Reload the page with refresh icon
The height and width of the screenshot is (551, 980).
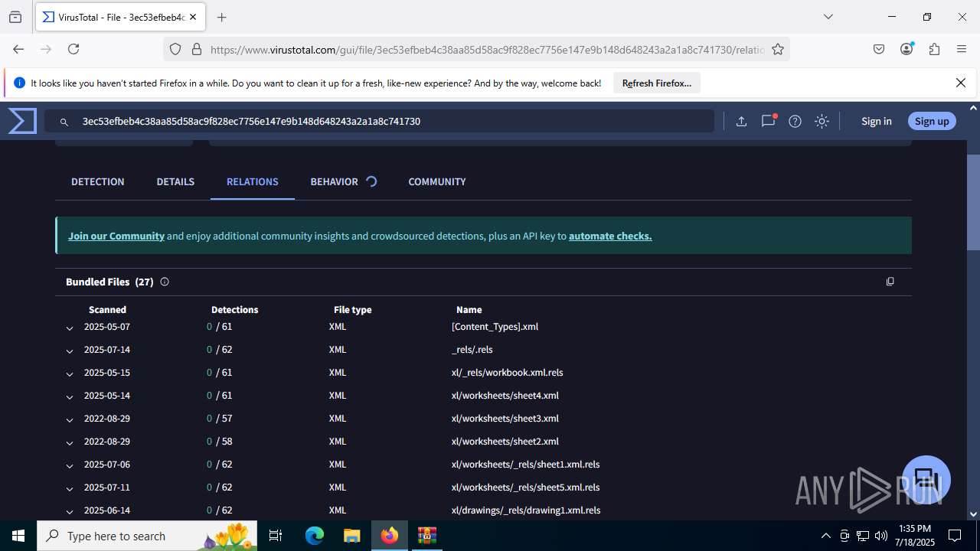pyautogui.click(x=73, y=49)
